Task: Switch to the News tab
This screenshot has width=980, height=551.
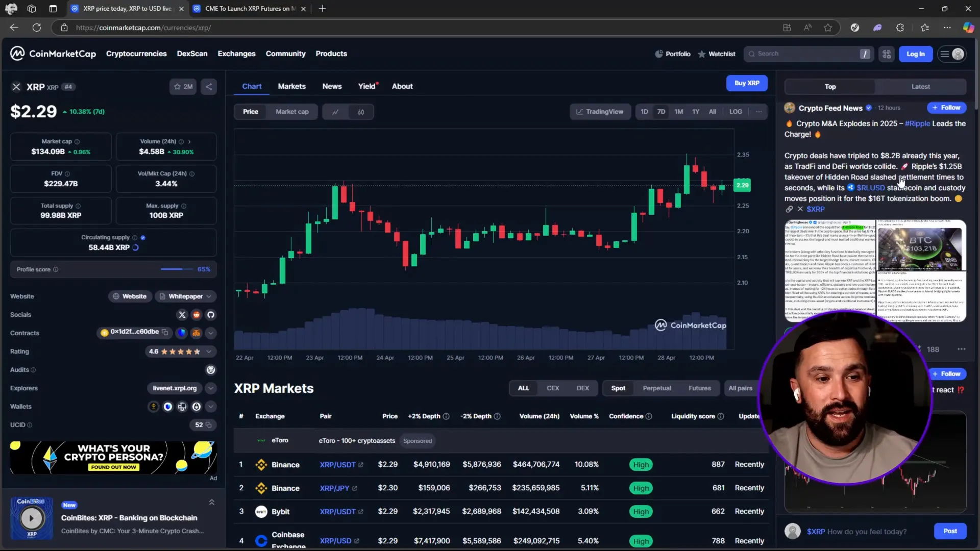Action: point(332,86)
